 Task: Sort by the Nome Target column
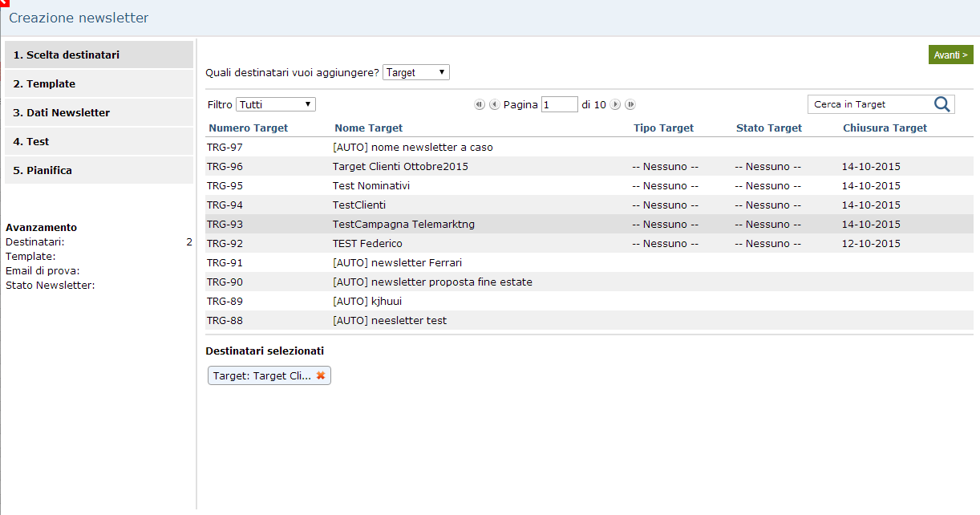369,128
